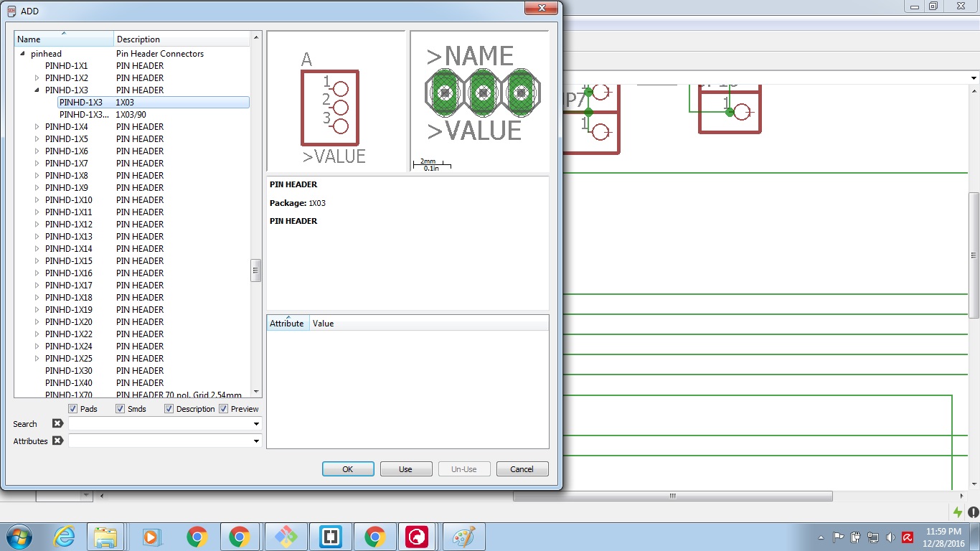Click the 1X03 package footprint preview
980x551 pixels.
pyautogui.click(x=480, y=100)
